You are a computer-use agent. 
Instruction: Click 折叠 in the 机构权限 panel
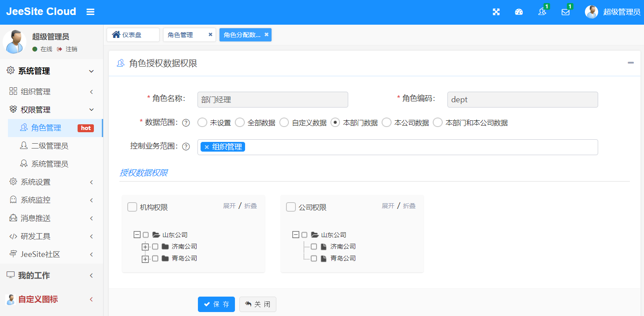(x=250, y=206)
